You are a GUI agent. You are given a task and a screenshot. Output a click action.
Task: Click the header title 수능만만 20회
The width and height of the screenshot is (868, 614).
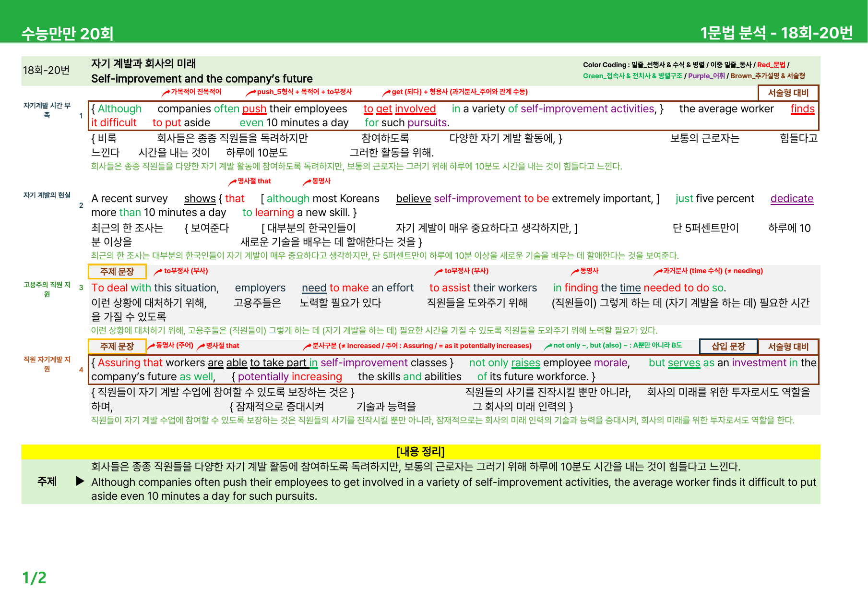[67, 34]
